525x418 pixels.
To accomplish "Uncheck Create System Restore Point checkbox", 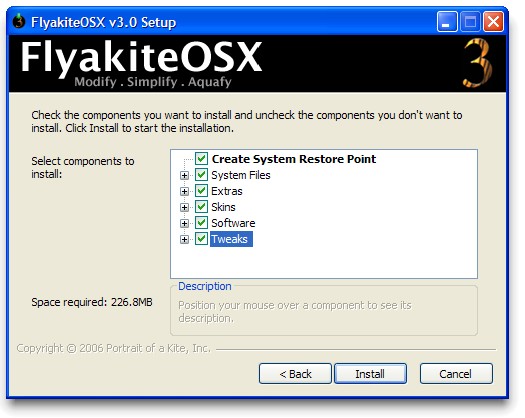I will pos(201,158).
